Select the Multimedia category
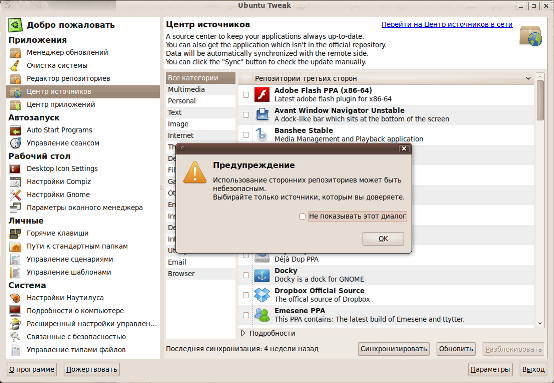554x383 pixels. pyautogui.click(x=200, y=89)
